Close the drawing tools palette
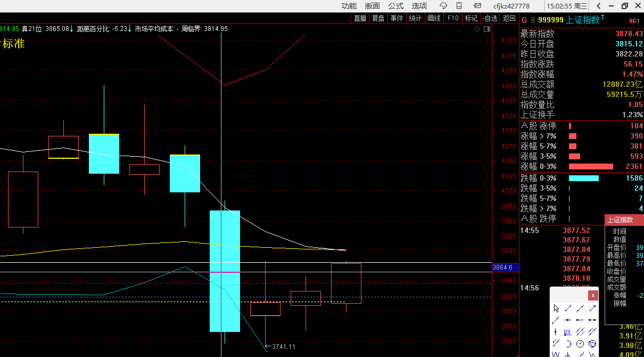Viewport: 644px width, 357px height. pos(593,295)
